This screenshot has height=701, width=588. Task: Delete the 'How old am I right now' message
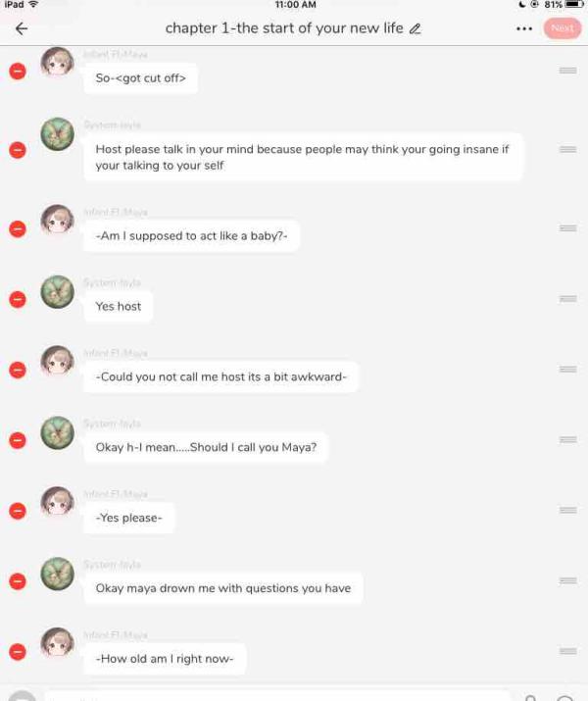point(18,652)
